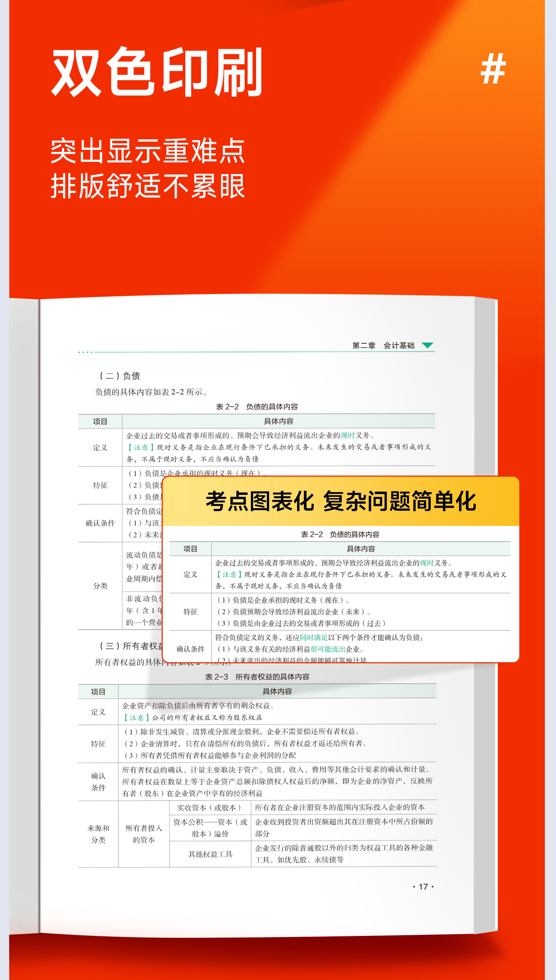Select the 排版舒适不累眼 subtitle line
The height and width of the screenshot is (980, 556).
148,186
